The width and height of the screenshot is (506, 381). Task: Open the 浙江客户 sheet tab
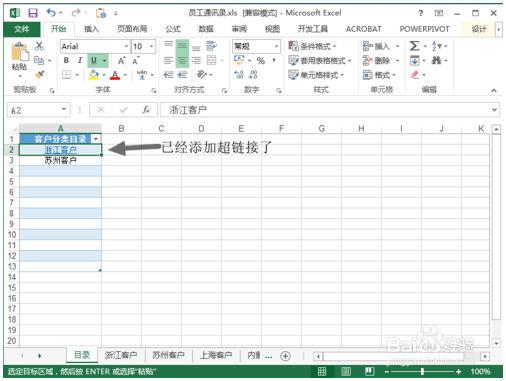[x=121, y=355]
